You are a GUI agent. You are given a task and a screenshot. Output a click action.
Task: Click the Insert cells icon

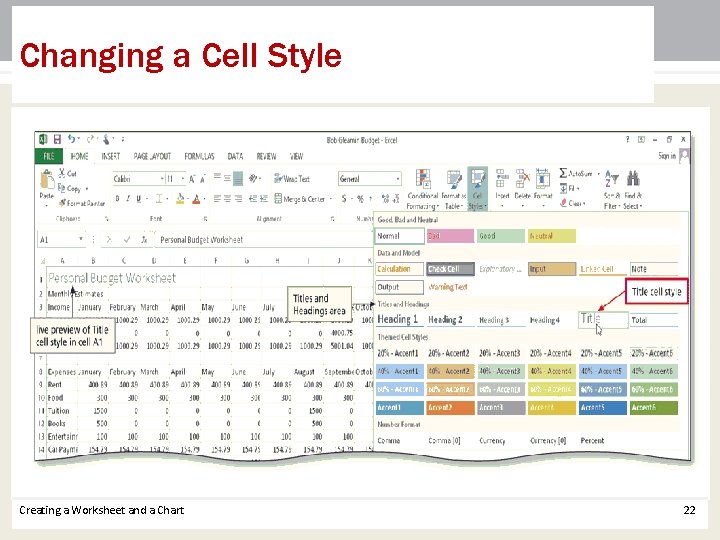(502, 179)
